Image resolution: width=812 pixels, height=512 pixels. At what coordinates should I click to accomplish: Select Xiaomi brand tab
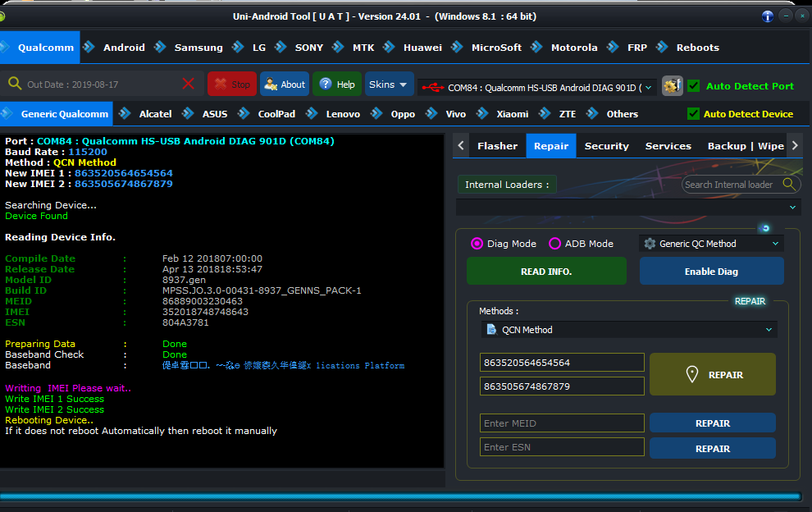[x=512, y=114]
